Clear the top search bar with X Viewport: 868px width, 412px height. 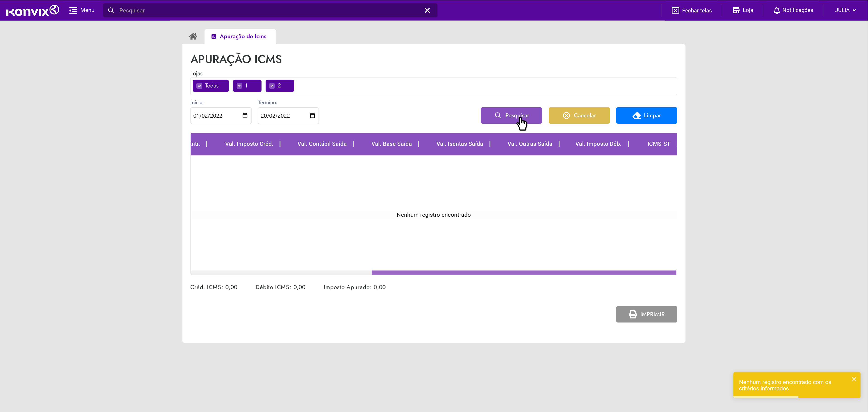[427, 10]
